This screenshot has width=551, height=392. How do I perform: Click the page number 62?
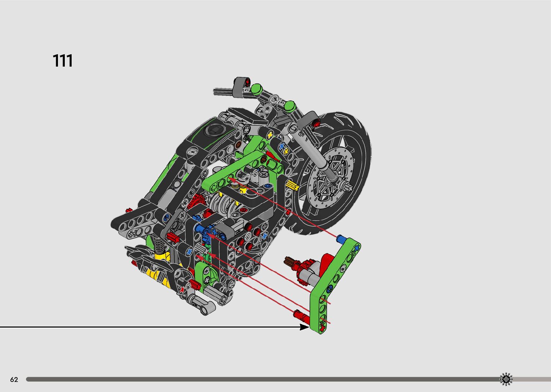tap(14, 379)
